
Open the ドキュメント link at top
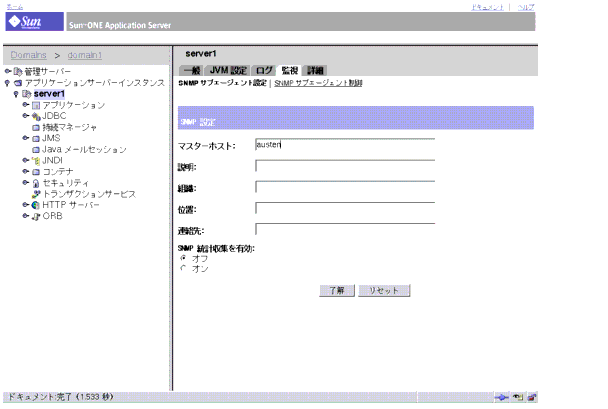[487, 7]
